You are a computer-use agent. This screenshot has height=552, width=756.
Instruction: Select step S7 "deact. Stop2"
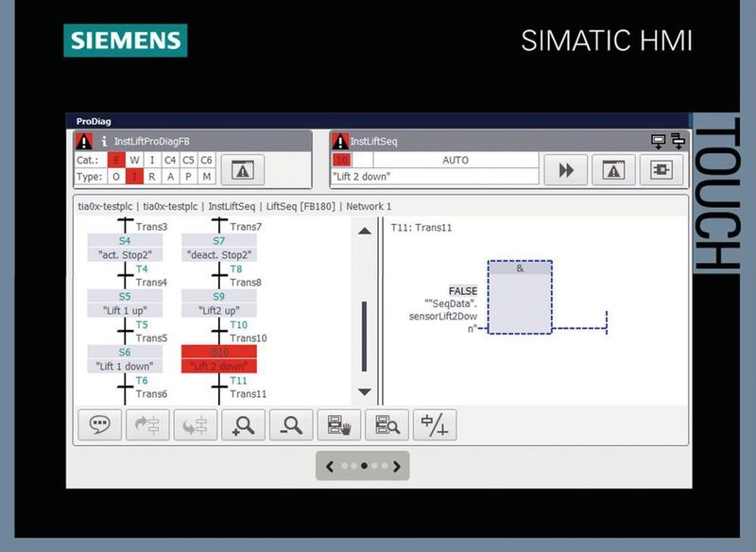(x=219, y=248)
